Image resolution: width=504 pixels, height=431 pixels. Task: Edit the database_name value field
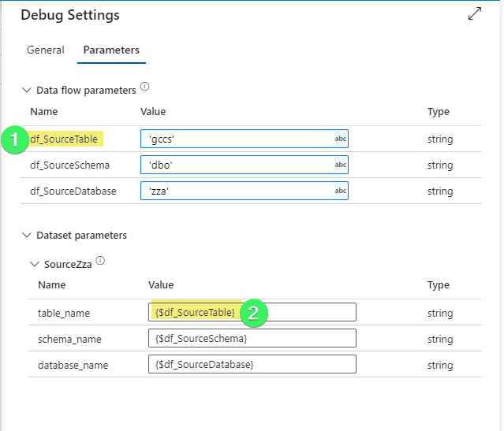252,364
